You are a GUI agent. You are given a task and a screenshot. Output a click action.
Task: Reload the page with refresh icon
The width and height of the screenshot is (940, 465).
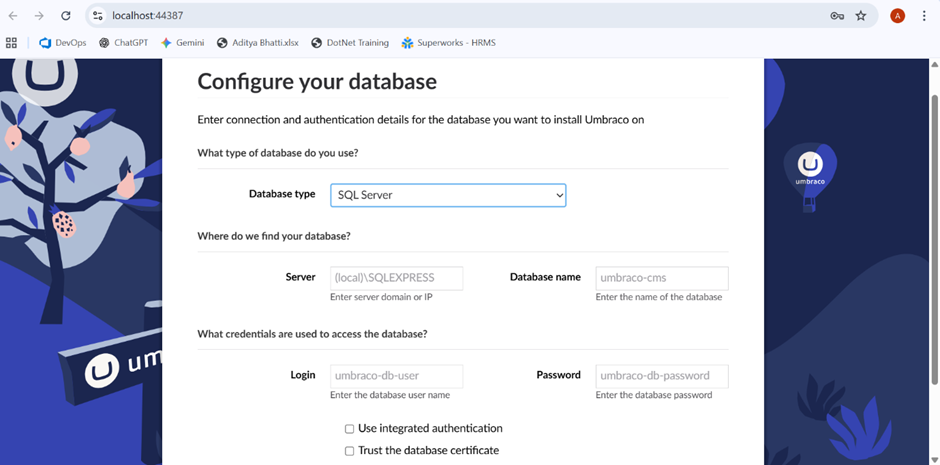tap(65, 16)
